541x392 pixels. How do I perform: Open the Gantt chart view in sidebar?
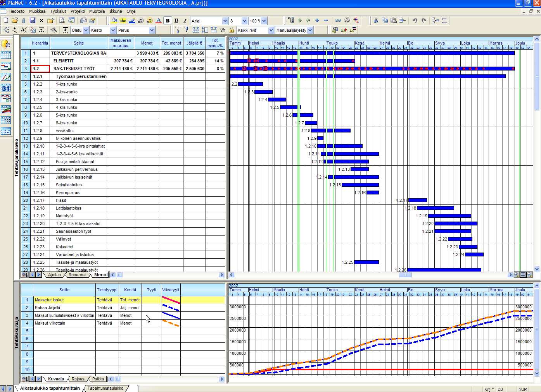point(6,66)
